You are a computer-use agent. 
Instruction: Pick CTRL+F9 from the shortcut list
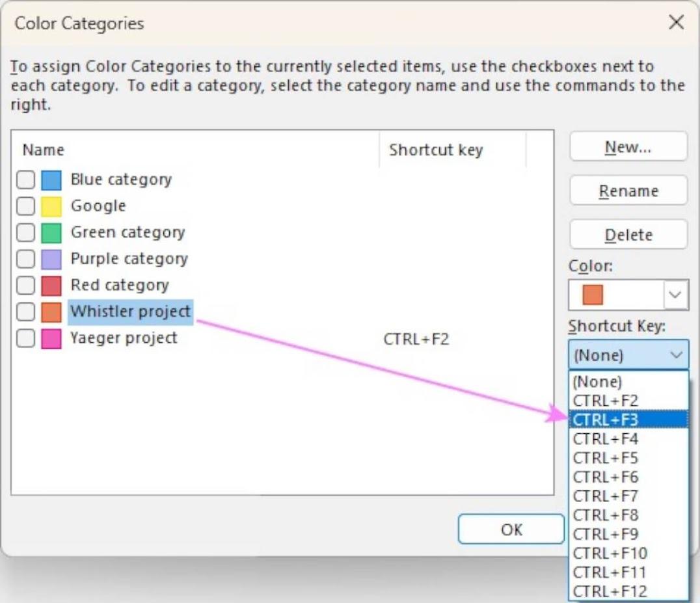628,534
